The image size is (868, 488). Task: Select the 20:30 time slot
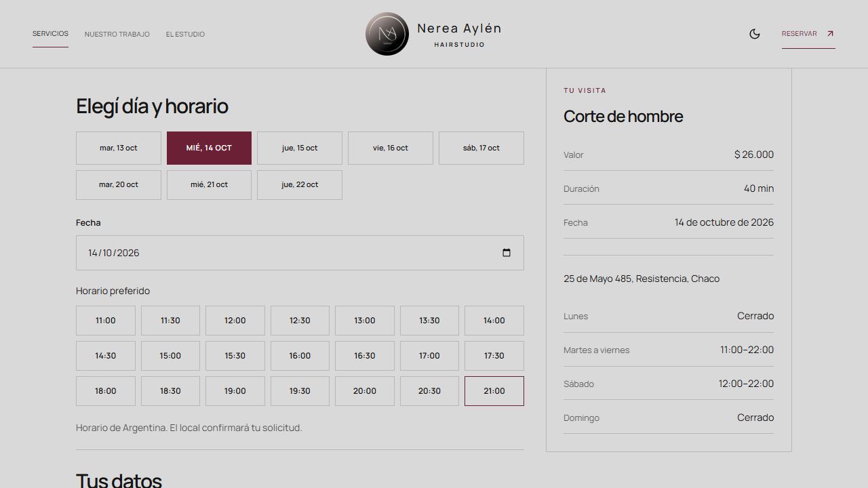tap(429, 391)
